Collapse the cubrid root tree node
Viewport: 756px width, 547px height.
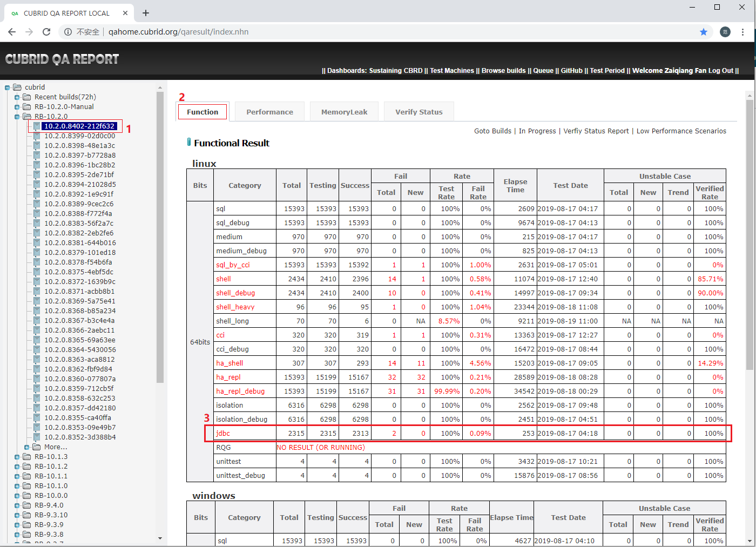(x=8, y=87)
